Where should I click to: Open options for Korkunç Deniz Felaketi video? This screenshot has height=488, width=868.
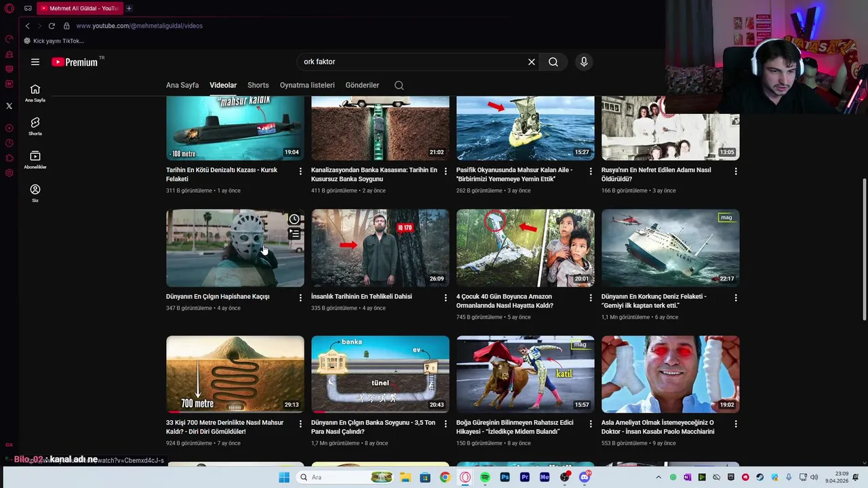click(x=736, y=298)
